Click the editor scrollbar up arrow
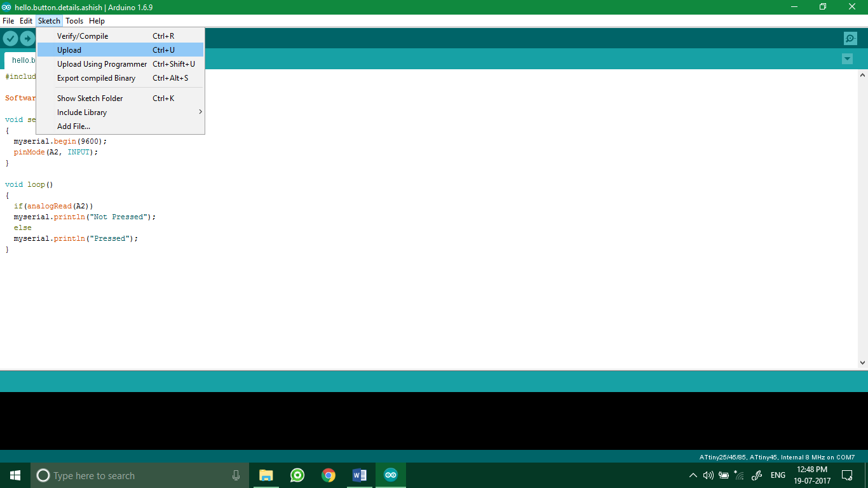This screenshot has height=488, width=868. 862,75
